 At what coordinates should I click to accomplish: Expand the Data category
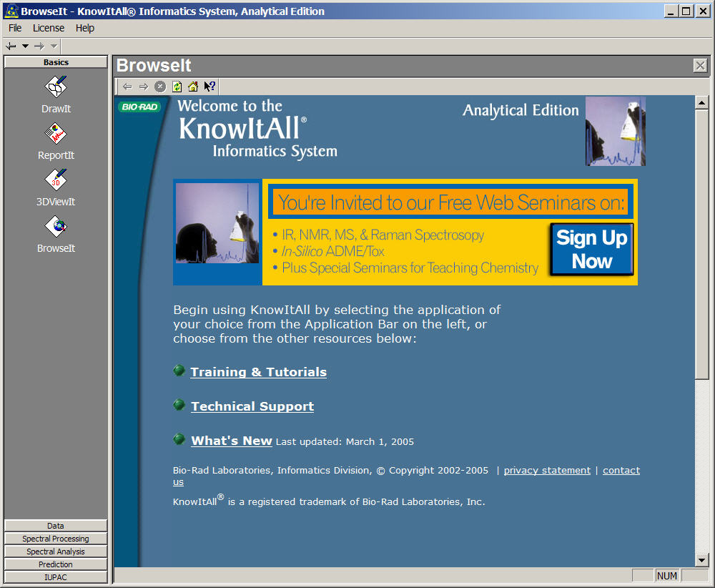[x=56, y=526]
